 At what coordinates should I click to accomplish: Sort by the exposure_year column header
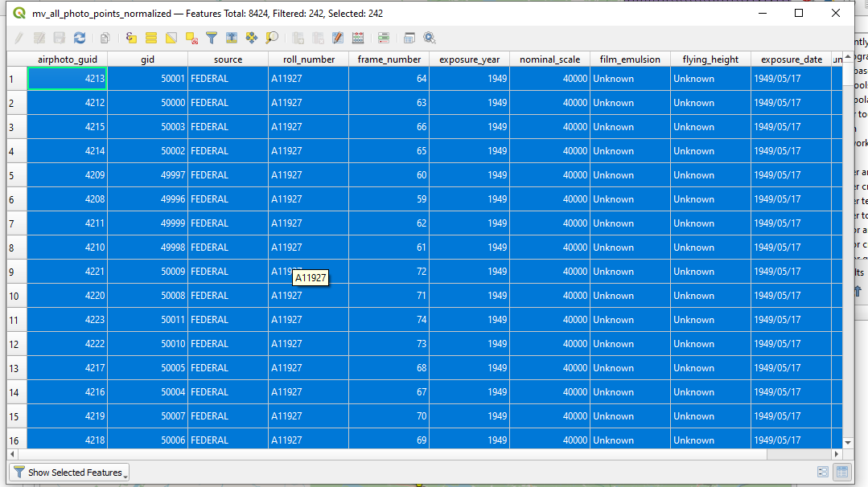469,59
